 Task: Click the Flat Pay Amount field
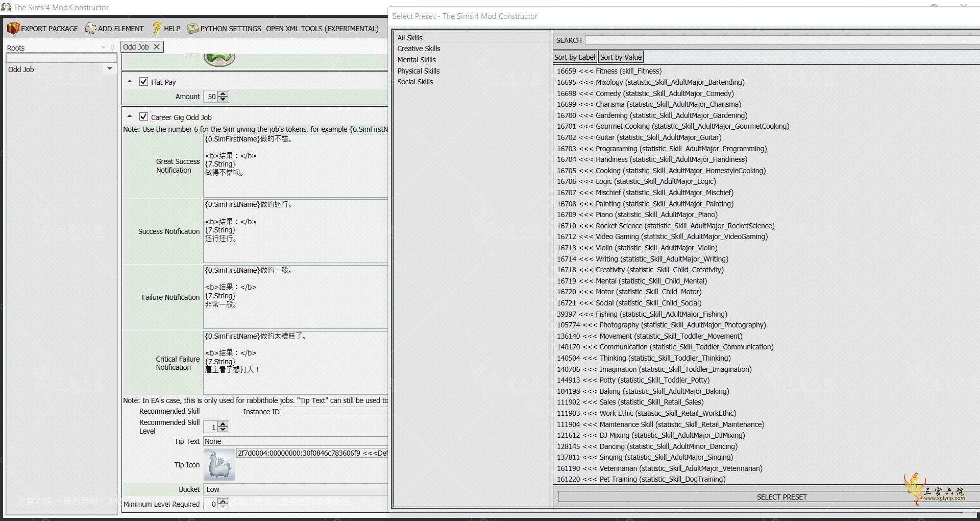(210, 97)
